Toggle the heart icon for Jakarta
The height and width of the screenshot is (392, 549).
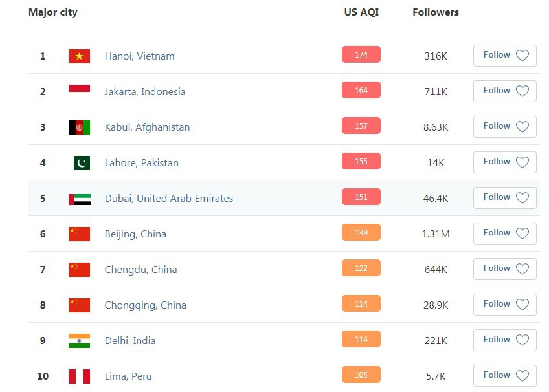click(x=522, y=91)
